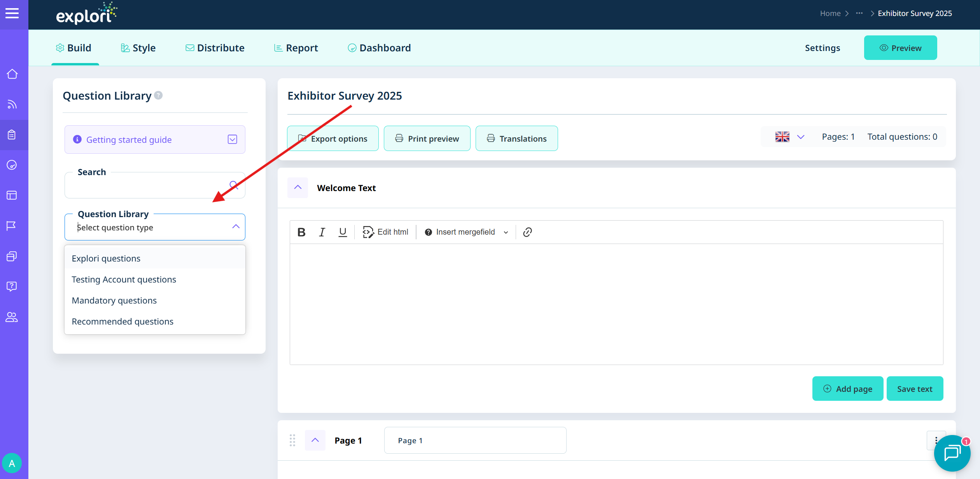The image size is (980, 479).
Task: Switch to the Distribute tab
Action: pyautogui.click(x=215, y=48)
